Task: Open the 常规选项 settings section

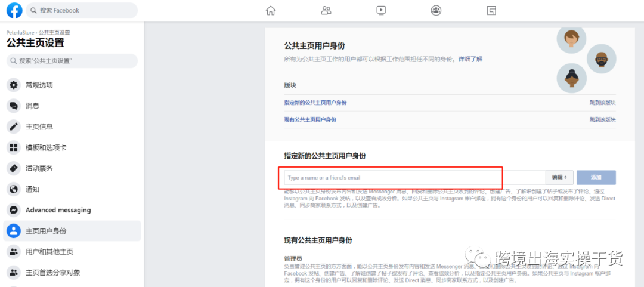Action: [x=72, y=85]
